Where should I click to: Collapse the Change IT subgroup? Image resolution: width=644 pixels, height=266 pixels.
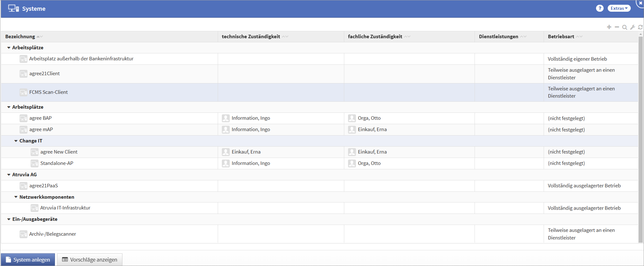(16, 141)
